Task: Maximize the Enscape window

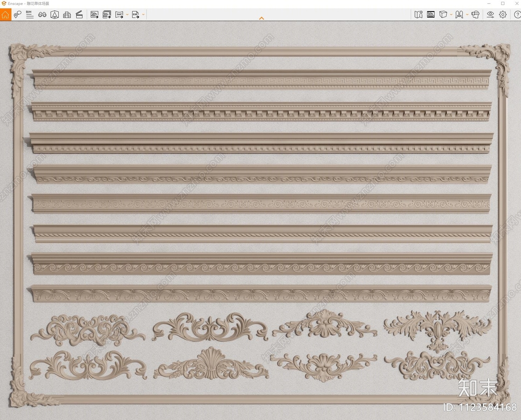Action: 503,4
